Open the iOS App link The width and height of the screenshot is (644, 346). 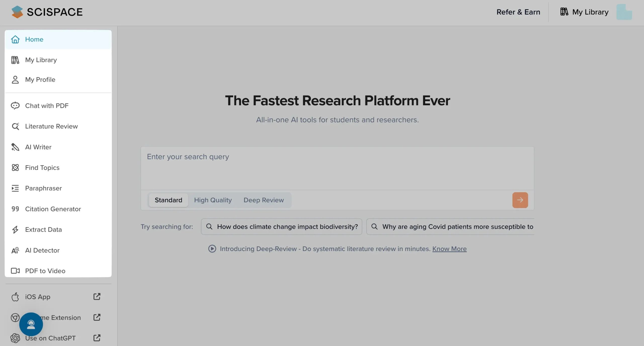pos(38,297)
